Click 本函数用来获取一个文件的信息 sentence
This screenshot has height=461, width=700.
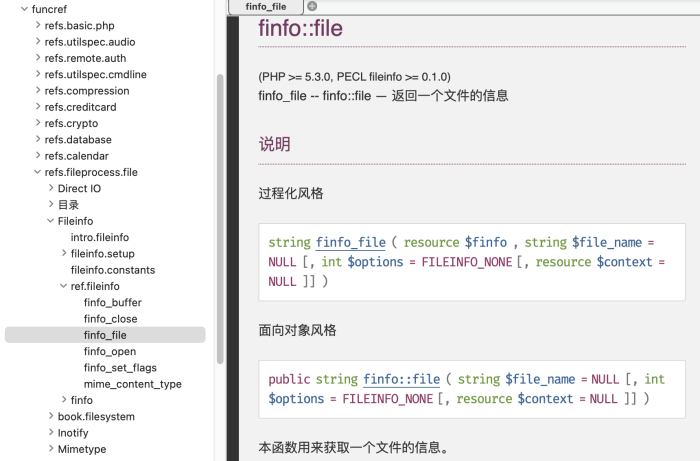point(354,447)
